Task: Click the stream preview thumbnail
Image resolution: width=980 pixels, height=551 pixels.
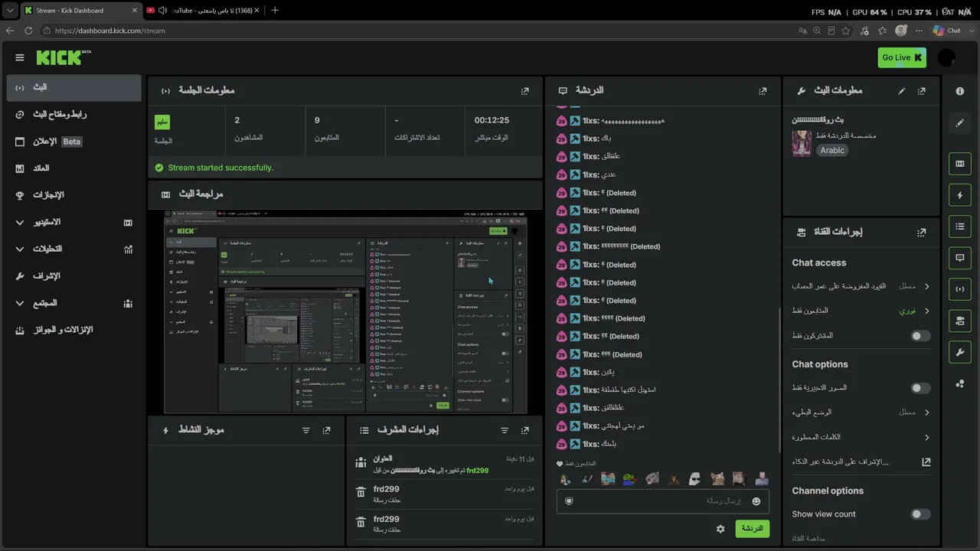Action: pos(346,311)
